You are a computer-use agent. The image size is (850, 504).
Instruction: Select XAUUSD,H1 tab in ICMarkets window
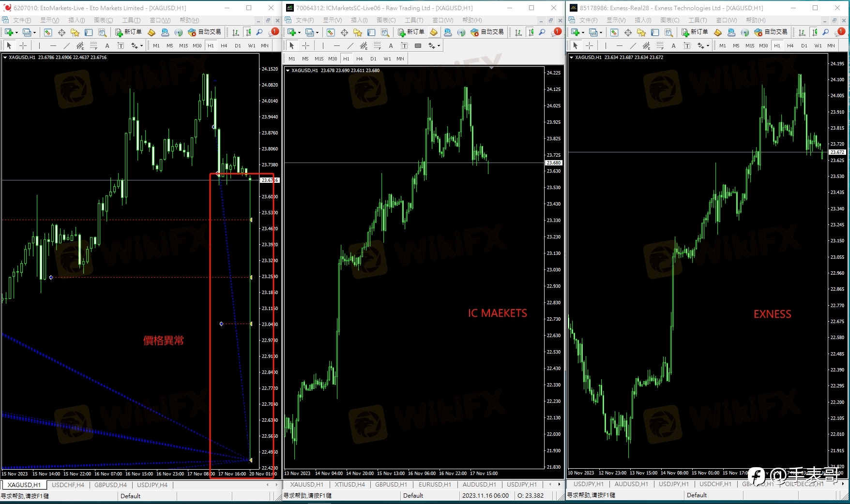(306, 484)
